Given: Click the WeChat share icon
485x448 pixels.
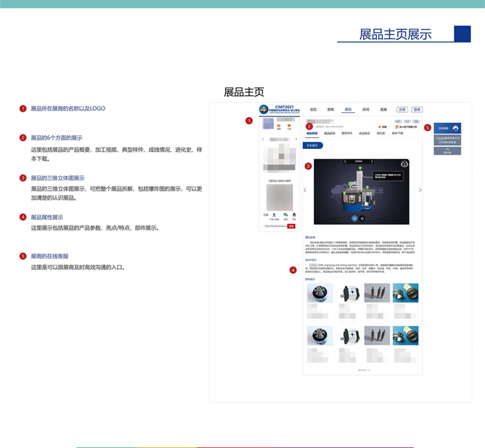Looking at the screenshot, I should point(285,215).
